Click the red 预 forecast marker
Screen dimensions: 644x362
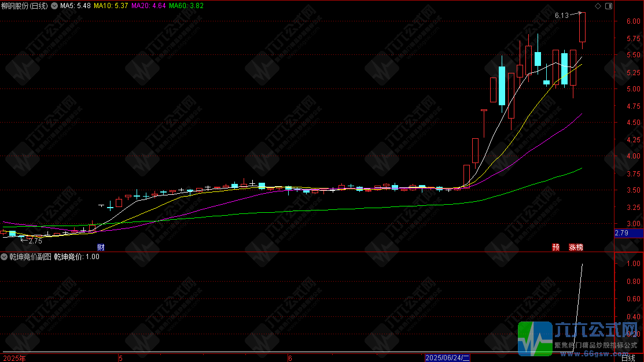555,247
